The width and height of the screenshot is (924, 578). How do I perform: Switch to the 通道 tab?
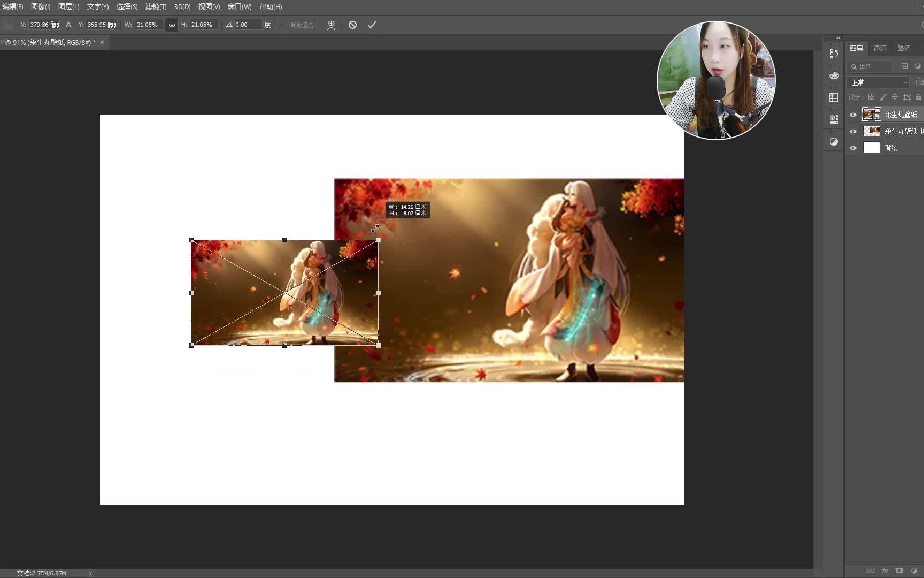pos(880,48)
